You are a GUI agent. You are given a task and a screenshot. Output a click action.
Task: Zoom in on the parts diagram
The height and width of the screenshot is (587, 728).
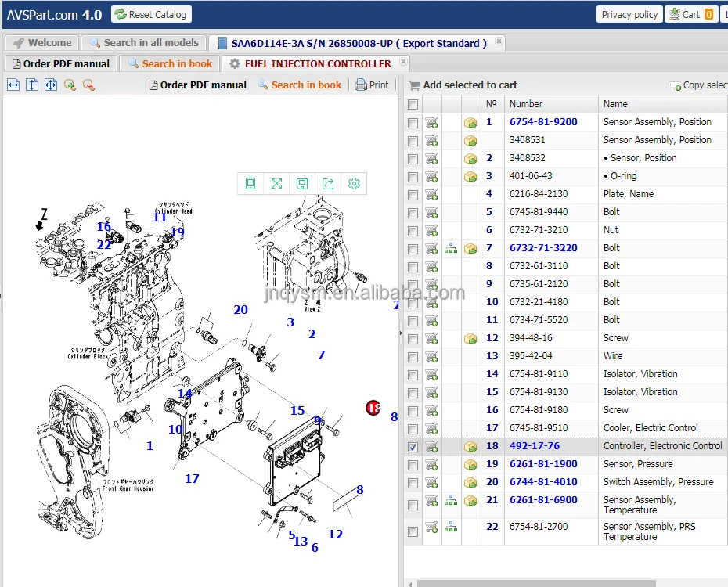pyautogui.click(x=70, y=85)
